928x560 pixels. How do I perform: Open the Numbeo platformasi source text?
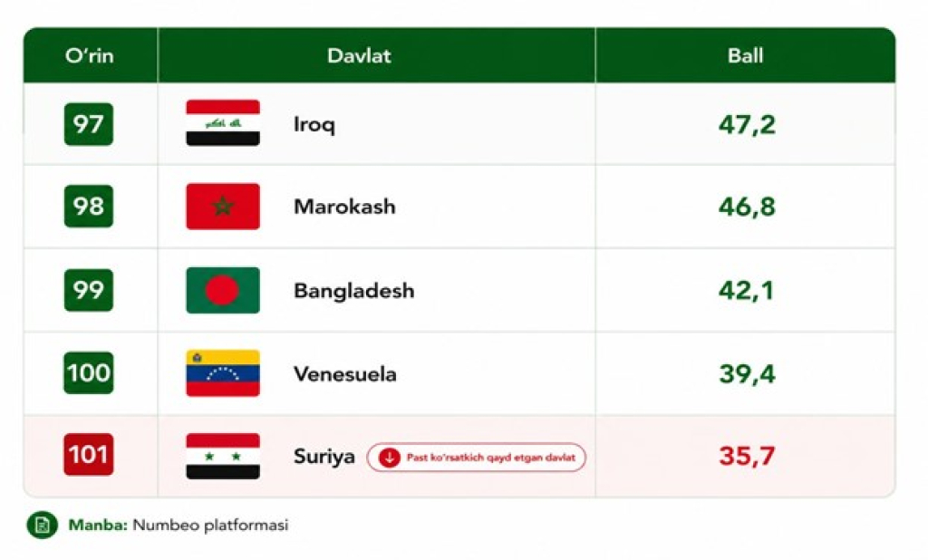click(210, 525)
